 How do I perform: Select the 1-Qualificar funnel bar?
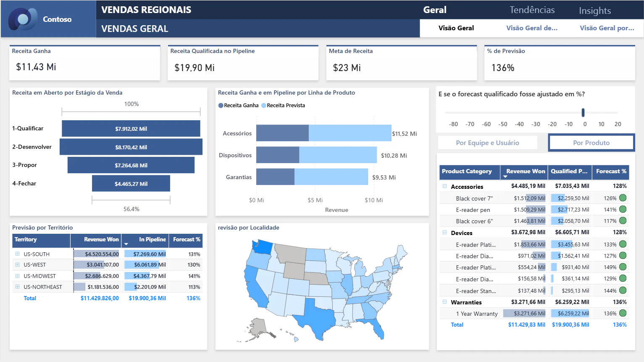coord(131,129)
